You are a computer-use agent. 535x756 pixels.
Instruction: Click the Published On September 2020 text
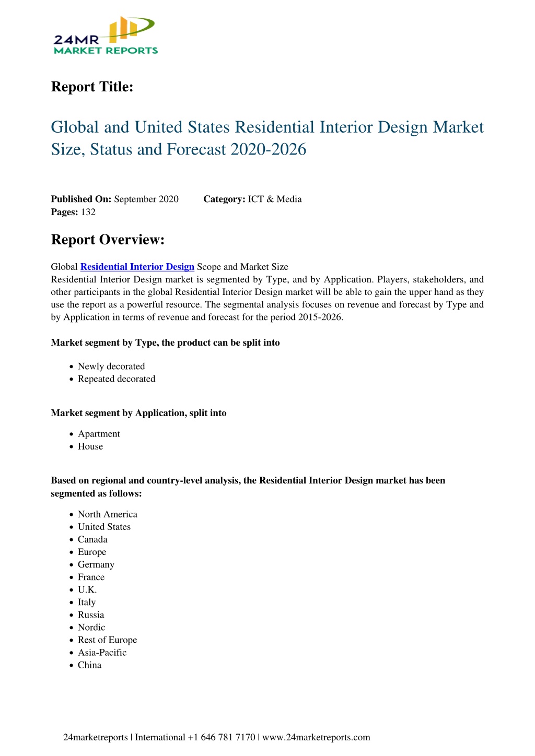click(x=115, y=199)
